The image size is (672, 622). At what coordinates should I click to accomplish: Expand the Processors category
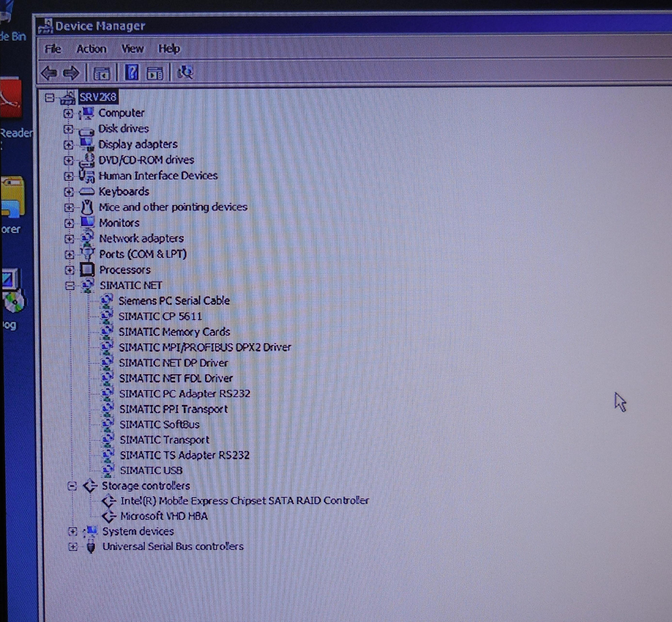pyautogui.click(x=70, y=270)
